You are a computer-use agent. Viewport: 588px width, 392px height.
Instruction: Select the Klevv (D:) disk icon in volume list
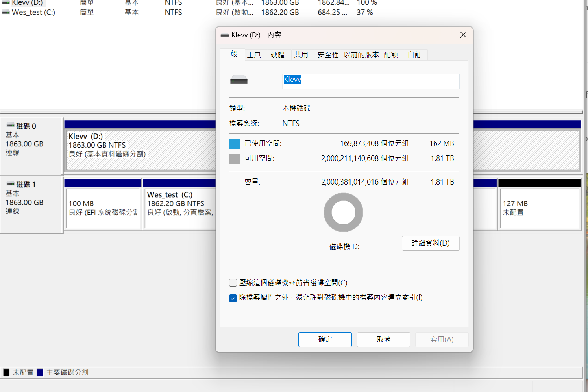(6, 3)
